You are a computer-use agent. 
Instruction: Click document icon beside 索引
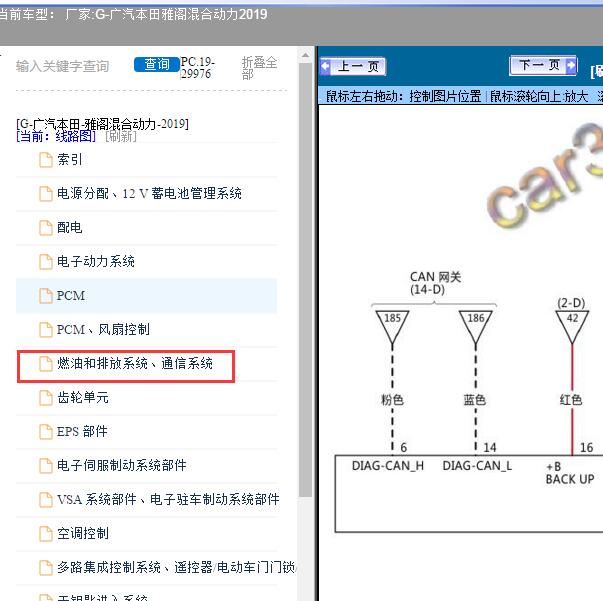point(46,160)
